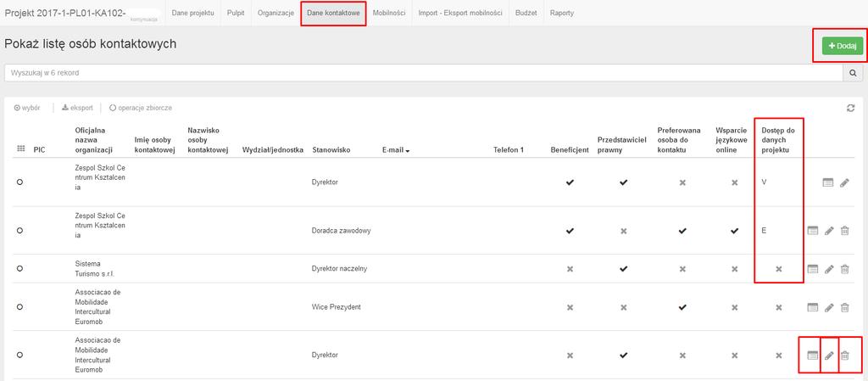Sort by Beneficjent column header
This screenshot has height=381, width=868.
click(x=570, y=150)
